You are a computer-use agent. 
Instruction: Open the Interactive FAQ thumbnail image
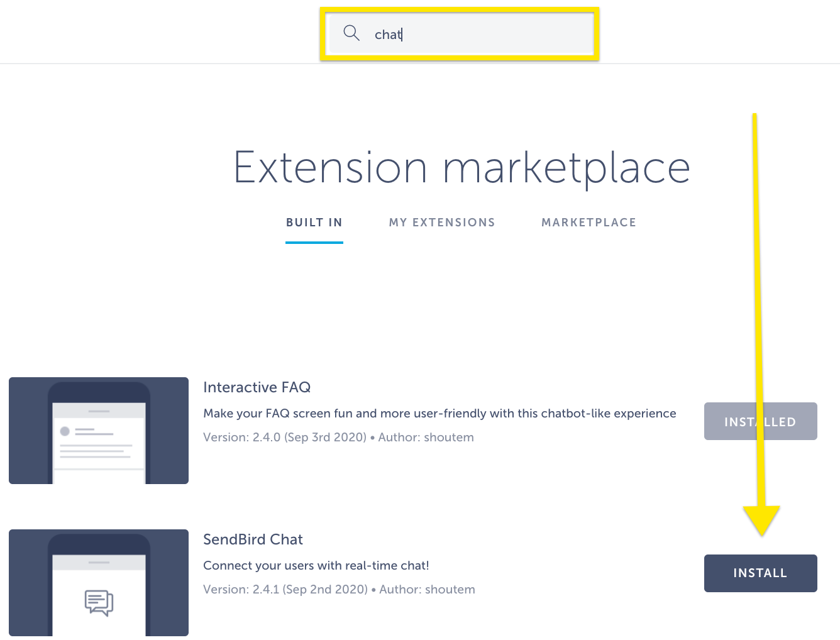tap(99, 431)
